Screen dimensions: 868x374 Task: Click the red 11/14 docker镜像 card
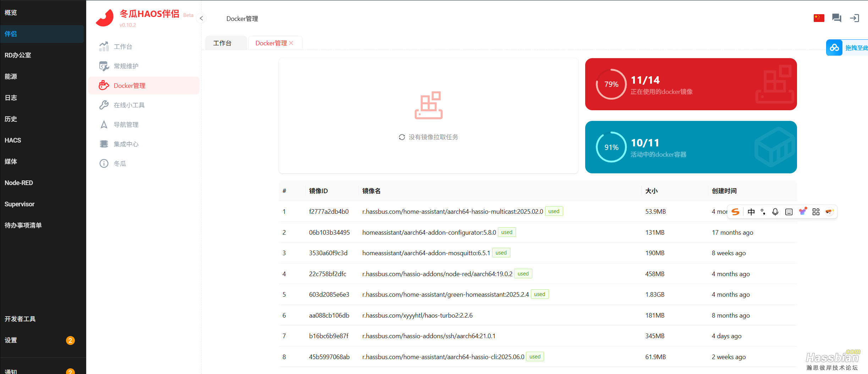point(691,84)
